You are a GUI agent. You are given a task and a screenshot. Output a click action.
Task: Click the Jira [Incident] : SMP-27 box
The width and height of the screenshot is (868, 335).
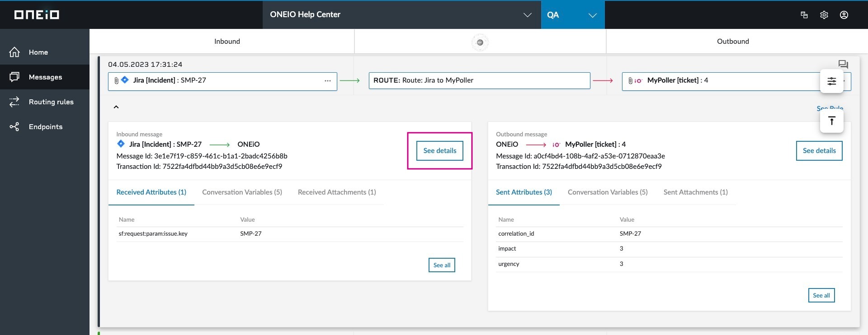coord(222,81)
